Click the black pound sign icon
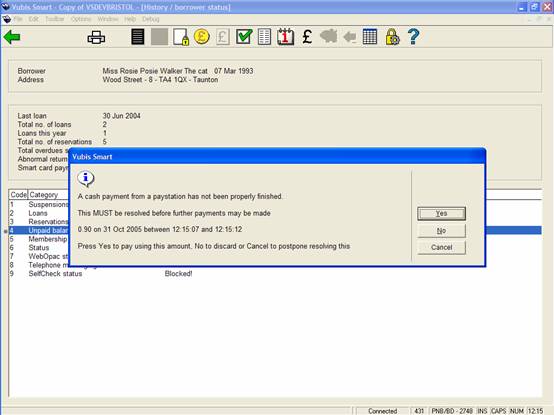The image size is (554, 415). pyautogui.click(x=307, y=37)
